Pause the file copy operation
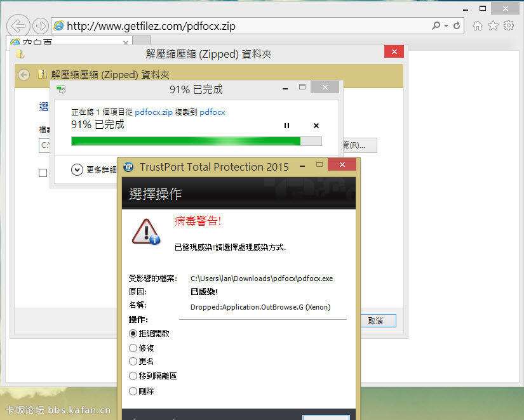Image resolution: width=524 pixels, height=420 pixels. (286, 126)
